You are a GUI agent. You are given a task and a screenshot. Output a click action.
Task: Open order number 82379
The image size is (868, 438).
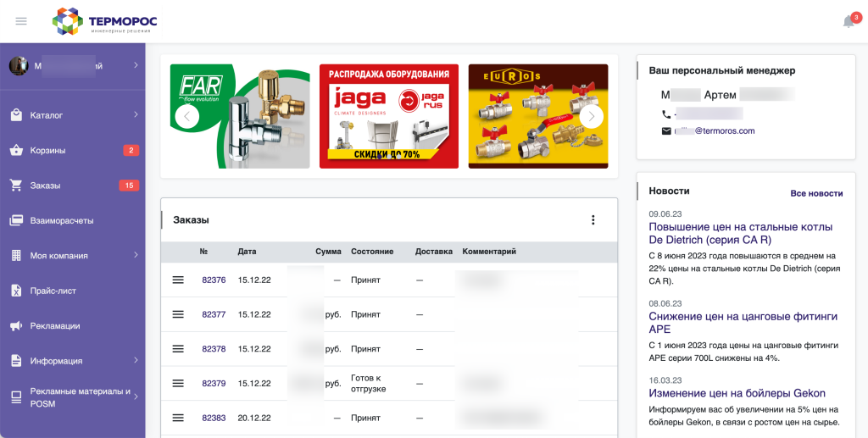214,384
